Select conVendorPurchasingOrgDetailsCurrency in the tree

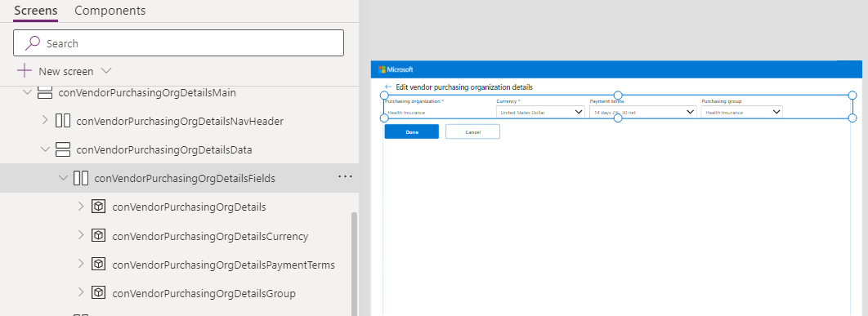click(210, 236)
